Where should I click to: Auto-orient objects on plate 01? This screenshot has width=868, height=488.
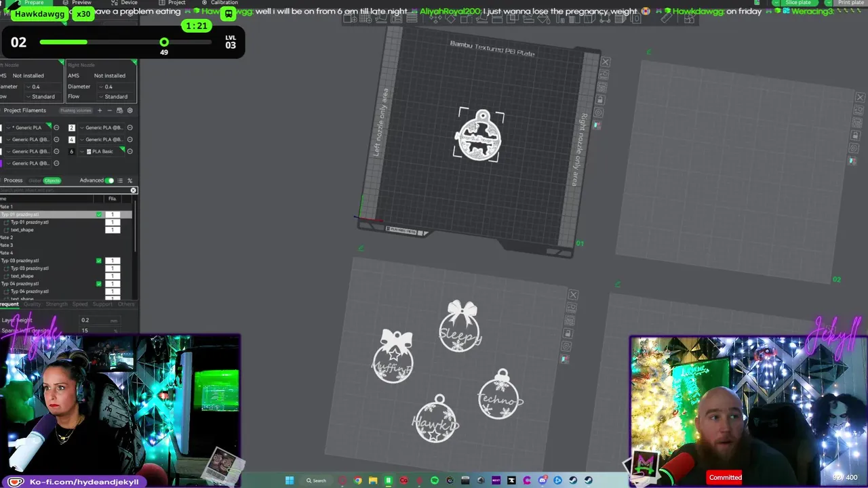604,75
